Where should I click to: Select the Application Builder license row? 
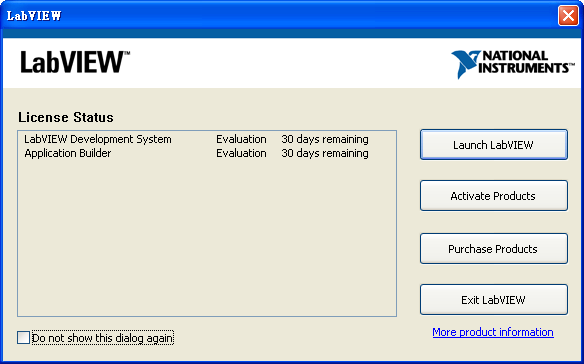pos(196,153)
